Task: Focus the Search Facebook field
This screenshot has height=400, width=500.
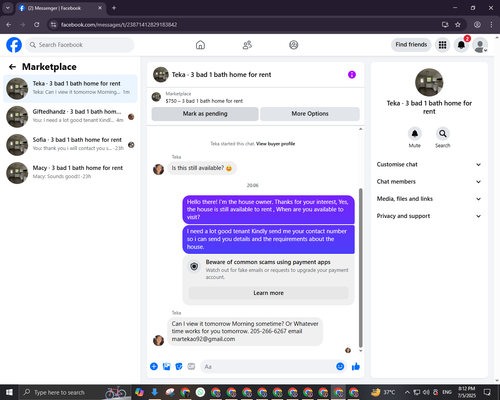Action: 80,45
